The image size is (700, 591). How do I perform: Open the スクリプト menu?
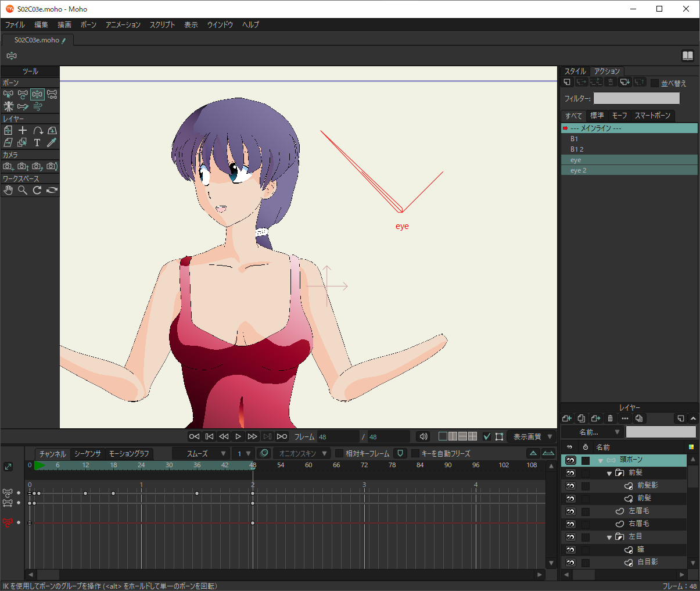click(163, 25)
